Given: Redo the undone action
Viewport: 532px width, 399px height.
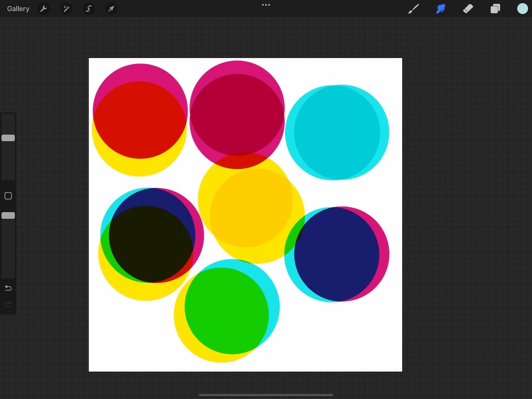Looking at the screenshot, I should click(x=8, y=304).
